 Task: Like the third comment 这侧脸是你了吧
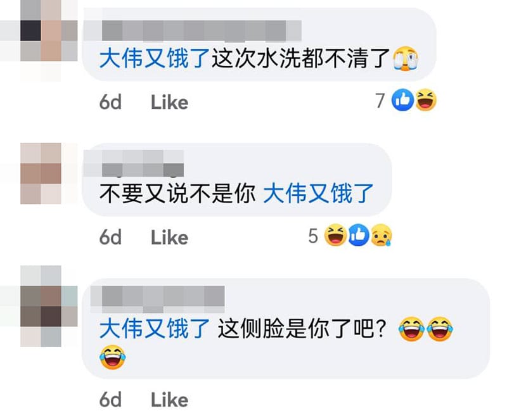pos(169,400)
